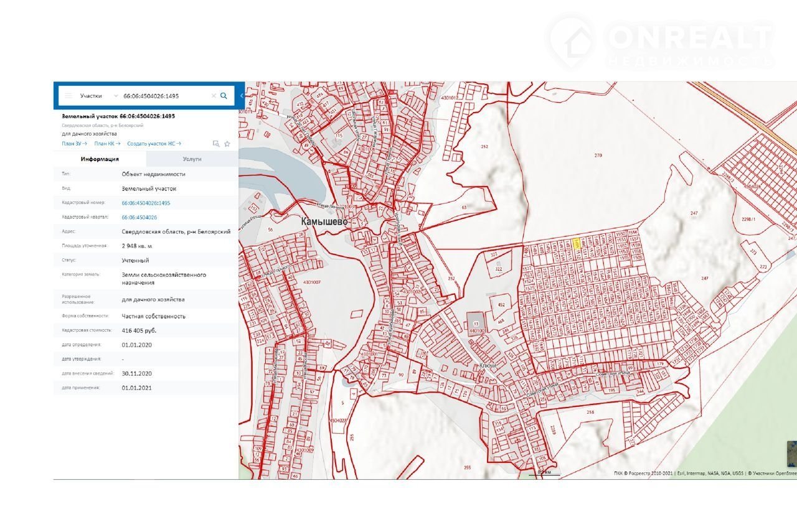
Task: Clear the search query with X icon
Action: point(214,96)
